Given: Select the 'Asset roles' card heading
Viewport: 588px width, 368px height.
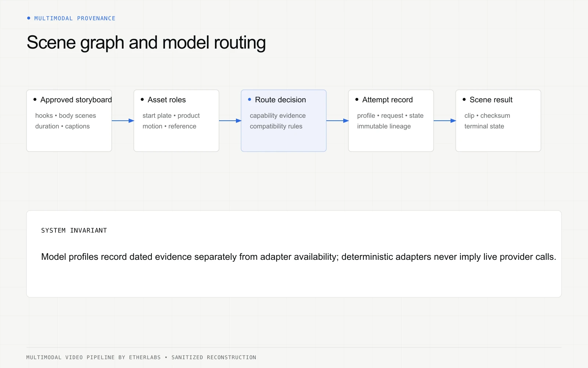Looking at the screenshot, I should click(x=166, y=100).
